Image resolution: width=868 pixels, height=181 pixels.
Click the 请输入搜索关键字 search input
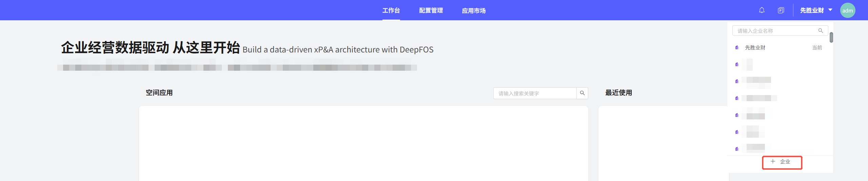click(535, 93)
